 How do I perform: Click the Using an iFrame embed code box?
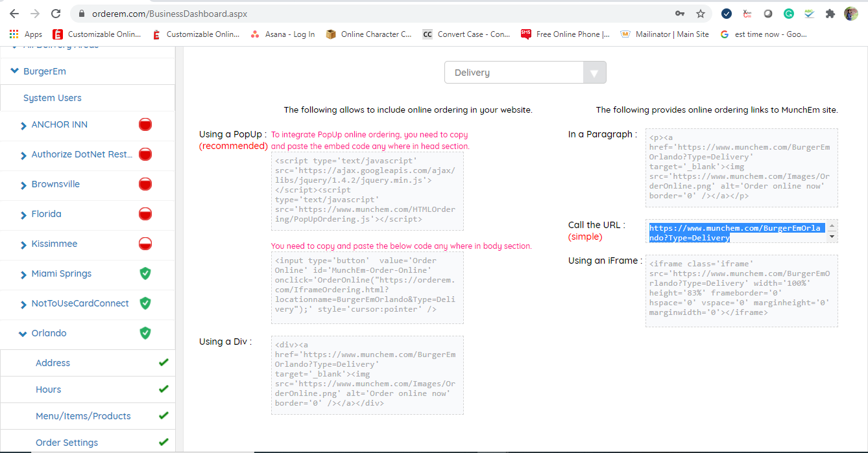(741, 290)
